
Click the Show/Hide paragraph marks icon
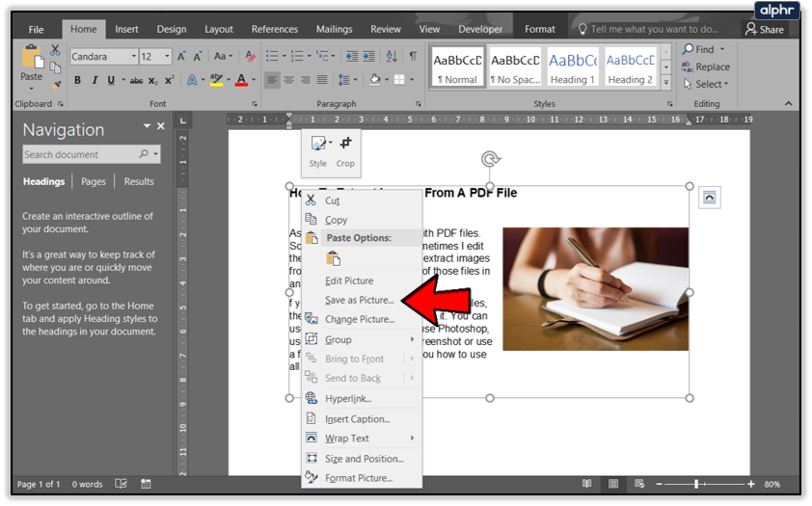(x=413, y=57)
